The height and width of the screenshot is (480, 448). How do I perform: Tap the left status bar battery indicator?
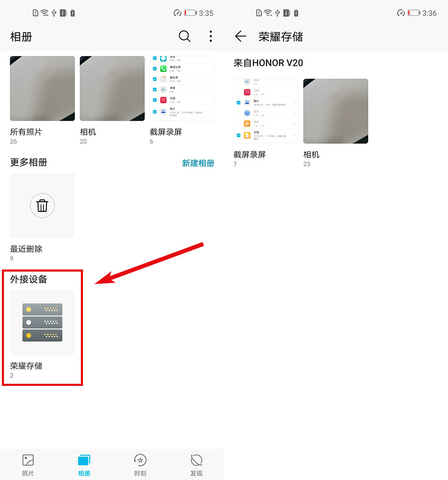(x=190, y=13)
